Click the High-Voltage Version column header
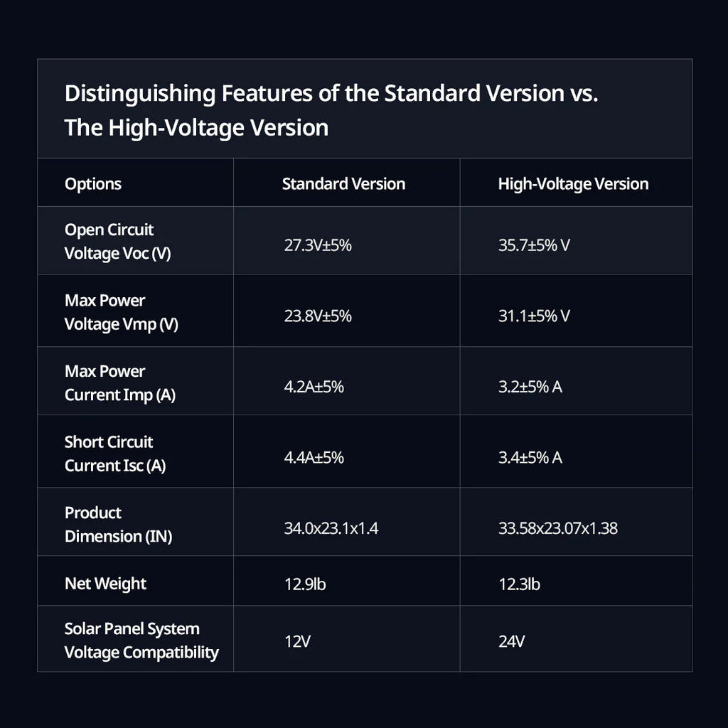728x728 pixels. 573,183
